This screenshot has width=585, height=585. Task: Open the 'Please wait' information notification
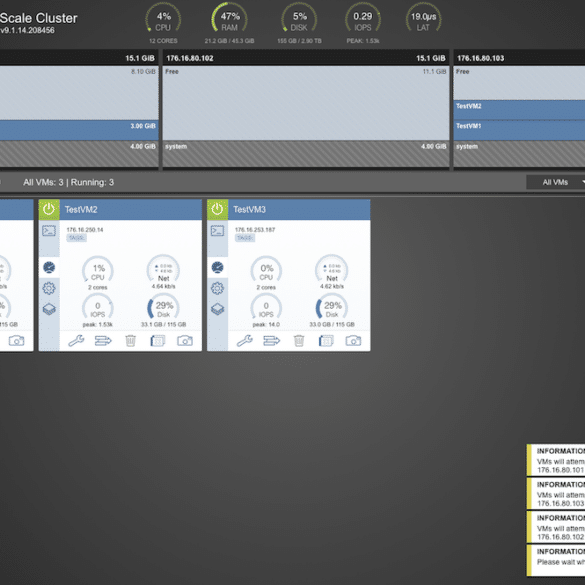coord(556,560)
